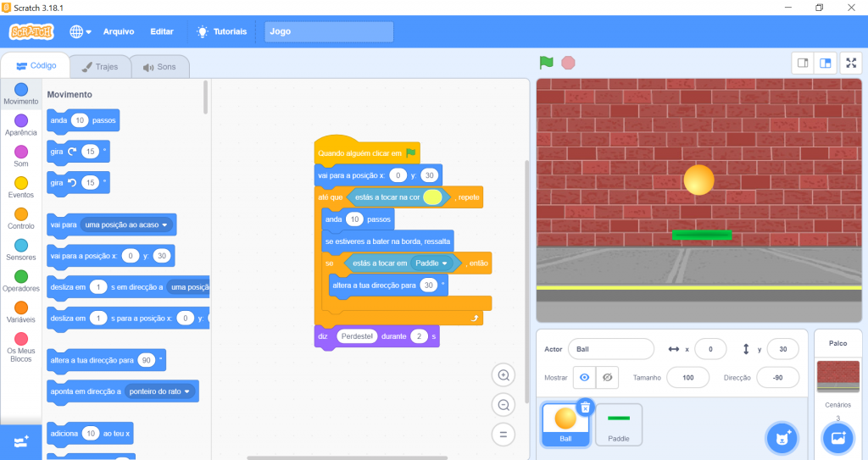The height and width of the screenshot is (460, 868).
Task: Open Tutoriais with the lightbulb icon
Action: 222,31
